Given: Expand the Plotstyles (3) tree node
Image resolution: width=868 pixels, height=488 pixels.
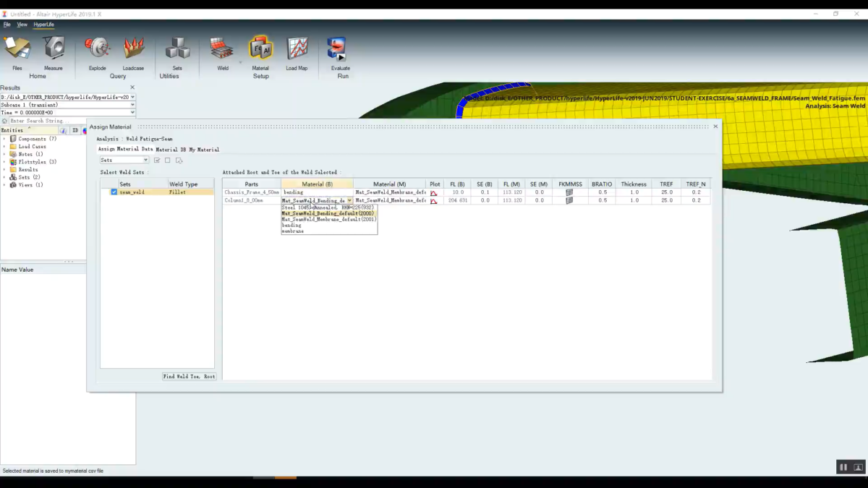Looking at the screenshot, I should [4, 162].
